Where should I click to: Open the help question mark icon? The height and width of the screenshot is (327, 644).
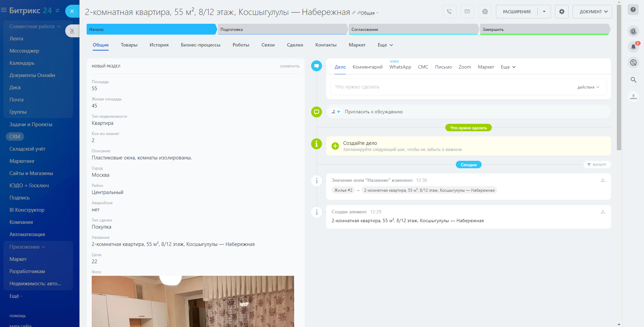633,9
